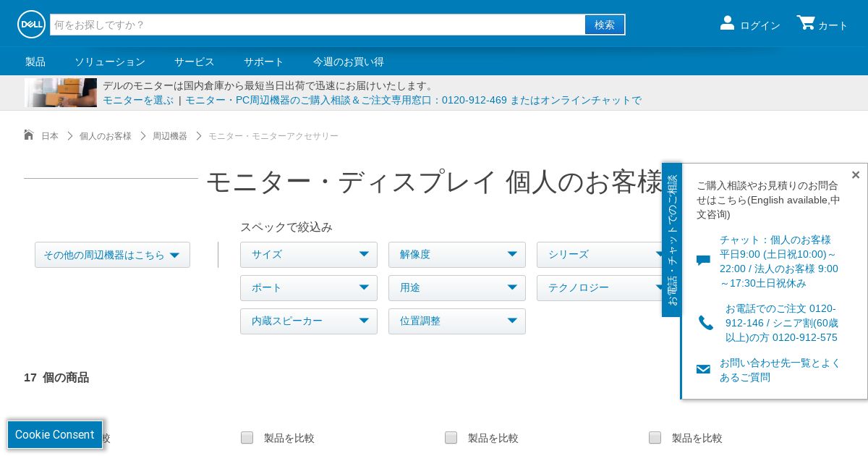
Task: Open the 今週のお買い得 menu
Action: 349,62
